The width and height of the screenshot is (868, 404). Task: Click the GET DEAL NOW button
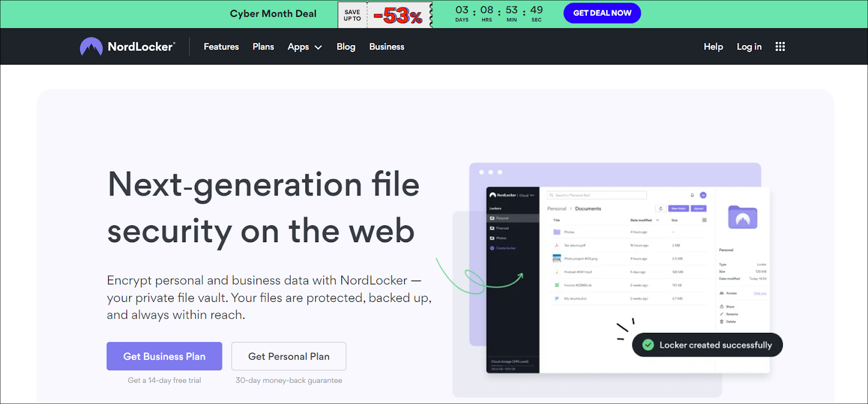point(602,13)
